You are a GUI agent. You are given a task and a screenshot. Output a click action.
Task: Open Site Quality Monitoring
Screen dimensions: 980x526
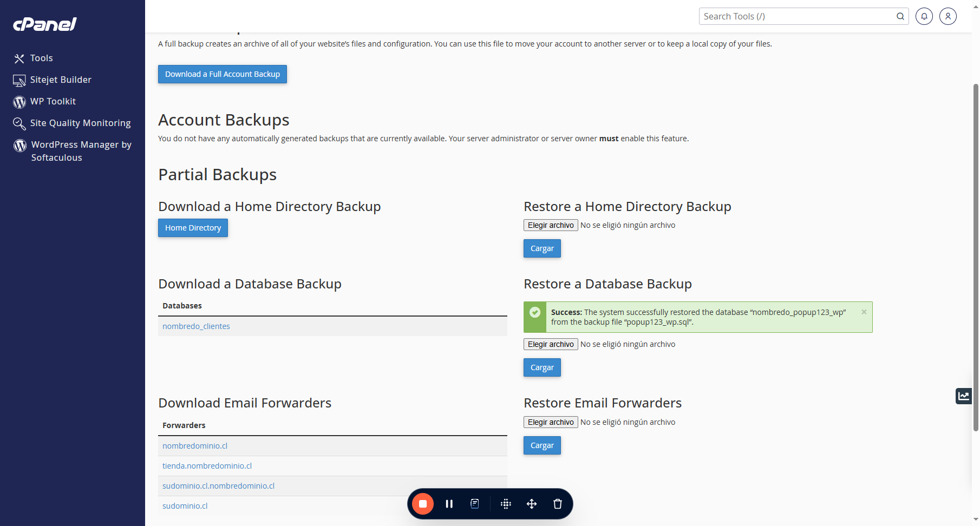80,123
